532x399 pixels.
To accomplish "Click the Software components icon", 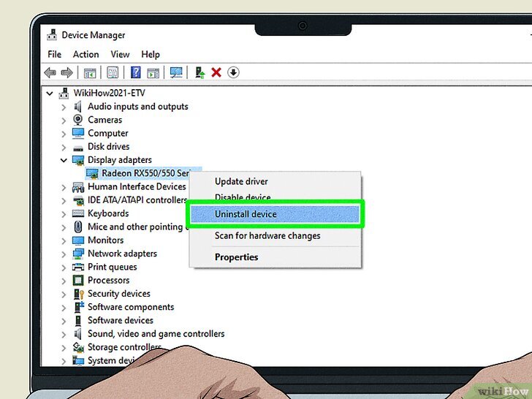I will pos(79,307).
